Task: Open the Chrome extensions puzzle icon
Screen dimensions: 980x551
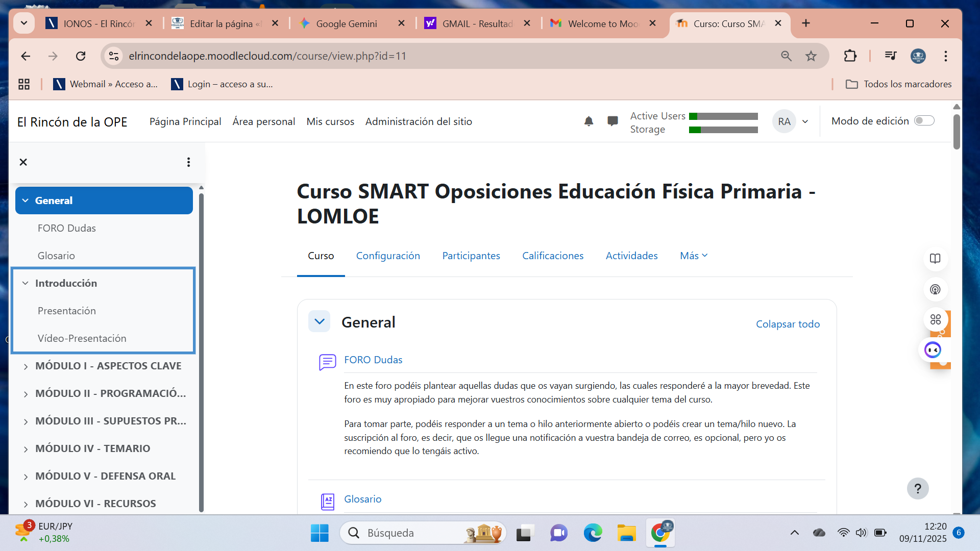Action: point(850,56)
